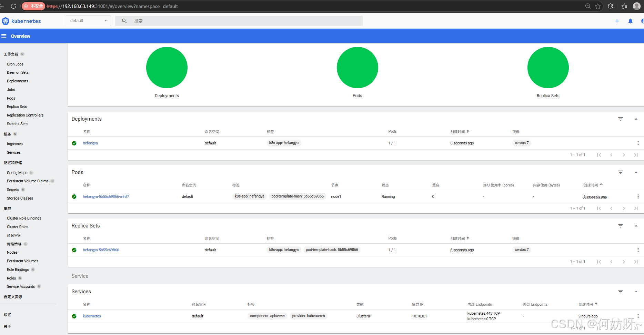Image resolution: width=644 pixels, height=335 pixels.
Task: Click the insecure connection warning badge
Action: tap(33, 6)
